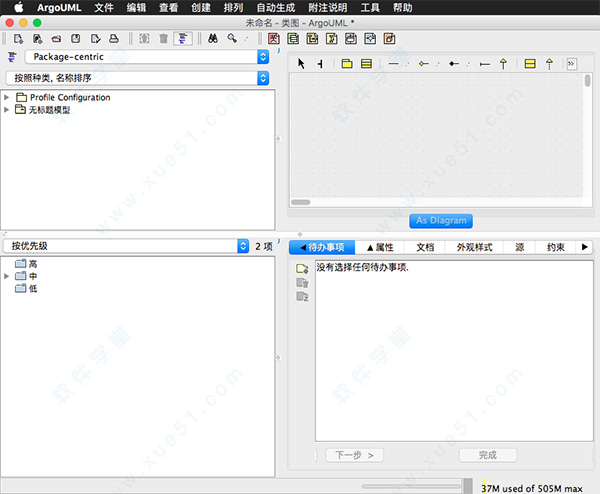Viewport: 600px width, 494px height.
Task: Click the New project icon
Action: [x=18, y=39]
